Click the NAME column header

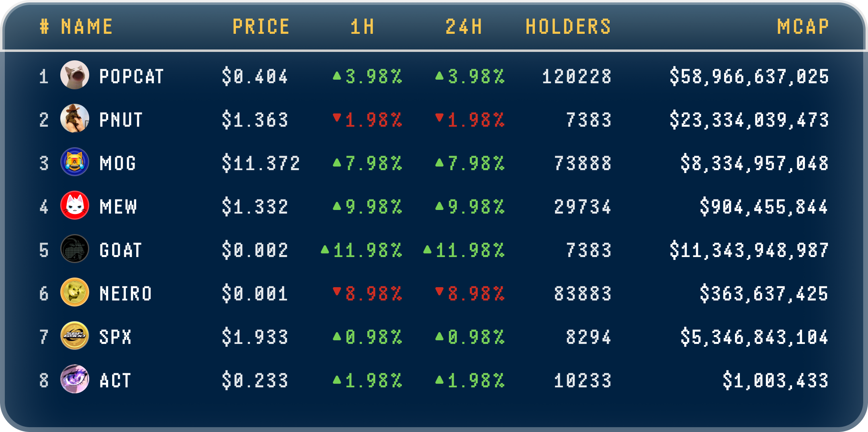click(x=87, y=27)
